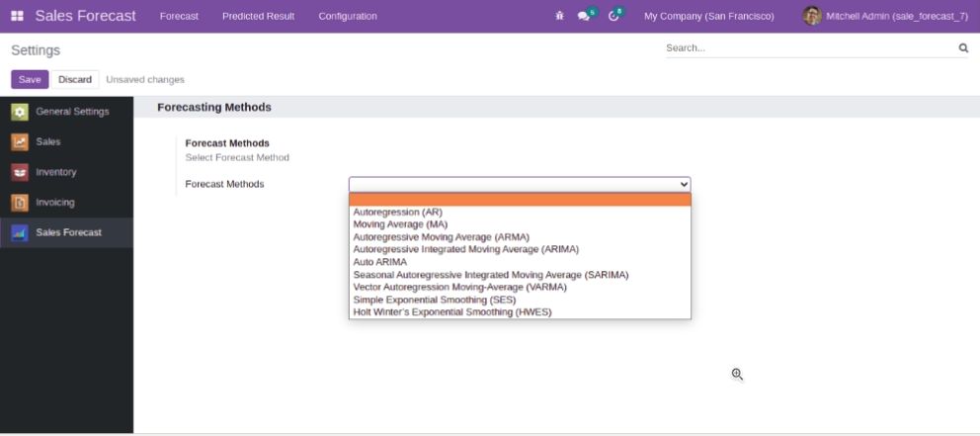Switch company via My Company (San Francisco)
Viewport: 980px width, 436px height.
(708, 17)
